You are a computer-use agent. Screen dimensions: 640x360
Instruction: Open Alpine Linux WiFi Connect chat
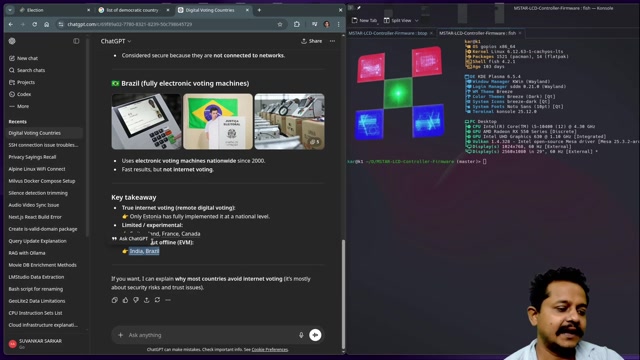37,169
